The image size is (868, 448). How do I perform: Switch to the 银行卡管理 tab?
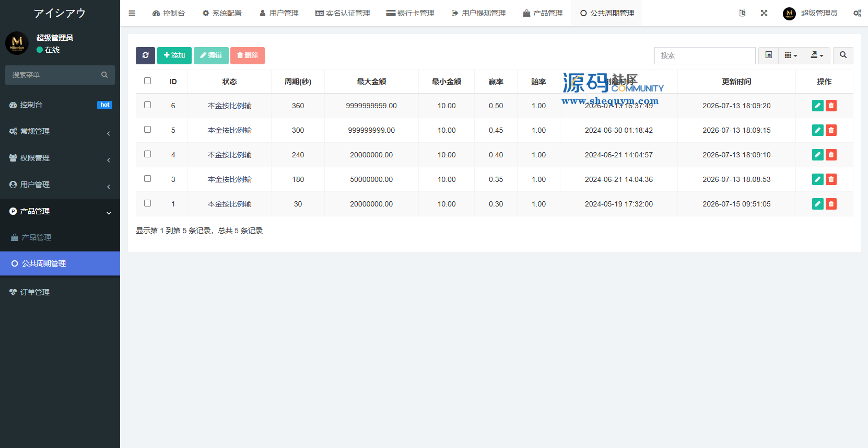410,13
